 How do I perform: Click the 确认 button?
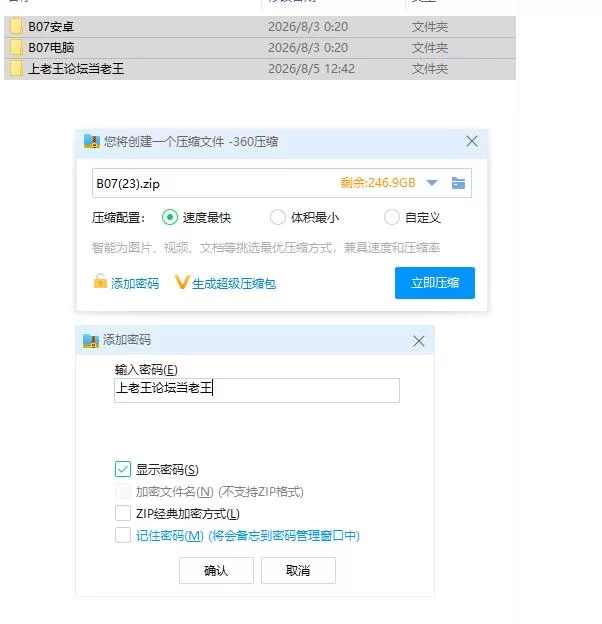(x=216, y=570)
